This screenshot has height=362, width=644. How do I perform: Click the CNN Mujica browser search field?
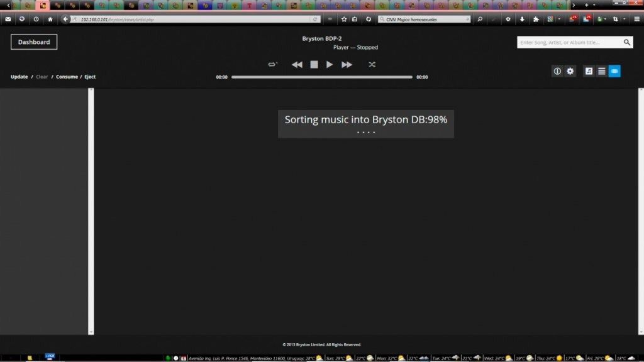(x=425, y=19)
